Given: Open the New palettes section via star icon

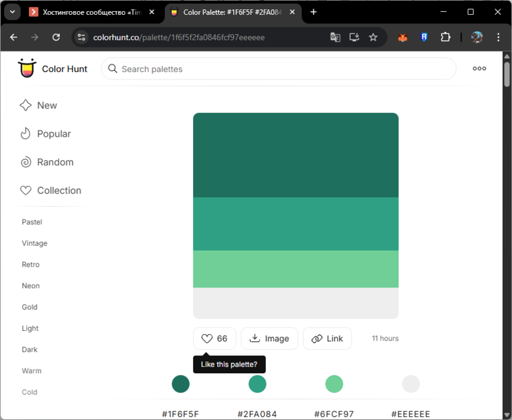Looking at the screenshot, I should (25, 105).
